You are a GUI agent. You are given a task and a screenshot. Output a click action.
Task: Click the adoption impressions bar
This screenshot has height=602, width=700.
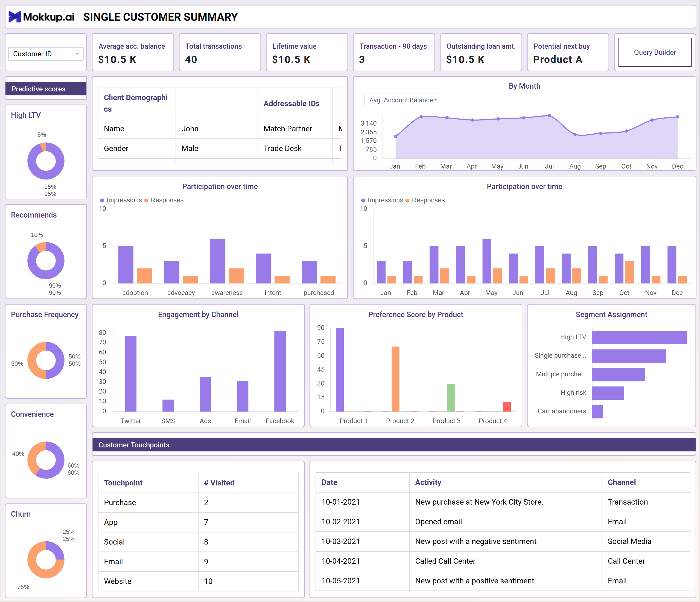point(126,265)
